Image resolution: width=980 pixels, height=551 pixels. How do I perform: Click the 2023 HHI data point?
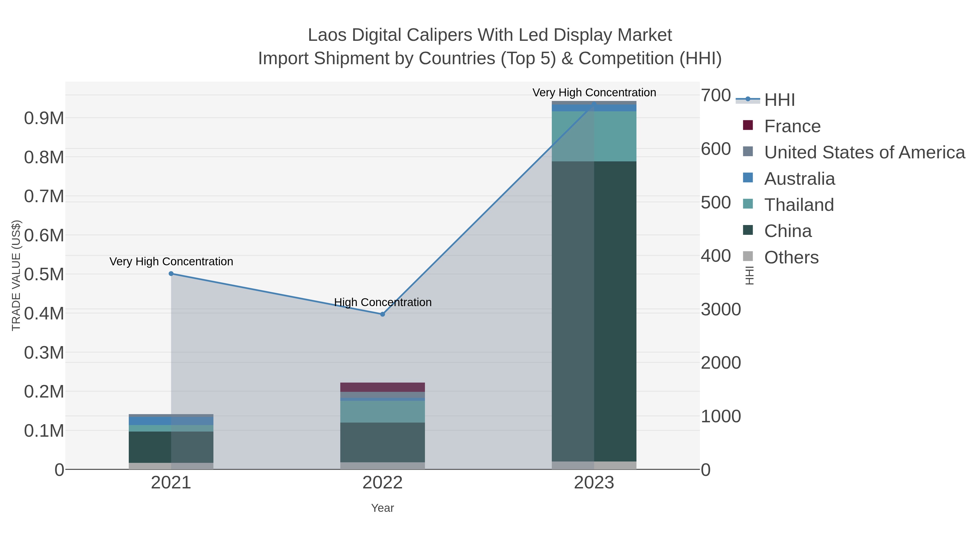594,104
